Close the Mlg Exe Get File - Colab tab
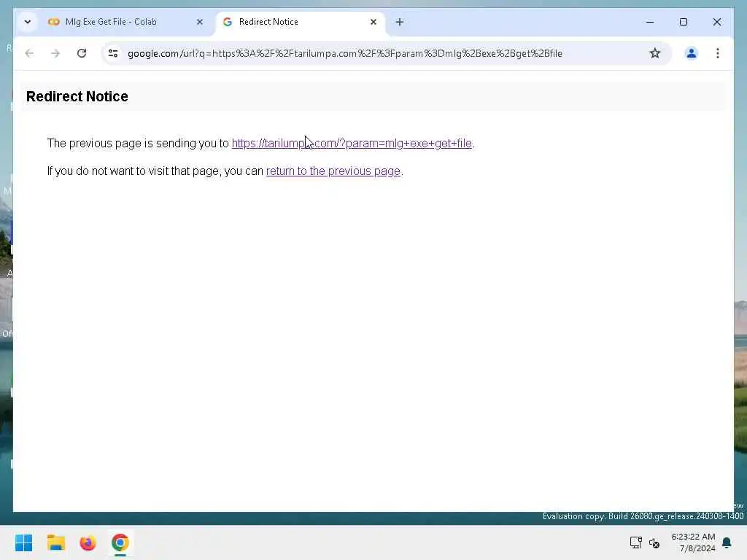 click(x=200, y=22)
